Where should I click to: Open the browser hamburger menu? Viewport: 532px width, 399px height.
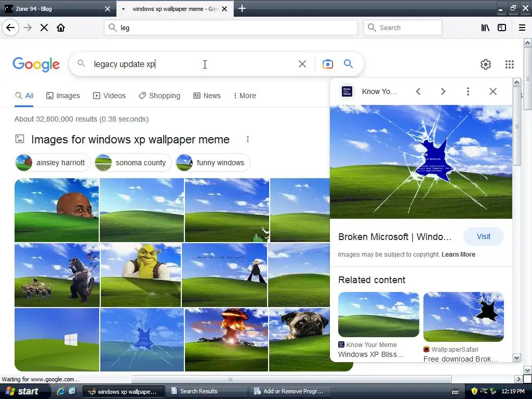click(522, 28)
